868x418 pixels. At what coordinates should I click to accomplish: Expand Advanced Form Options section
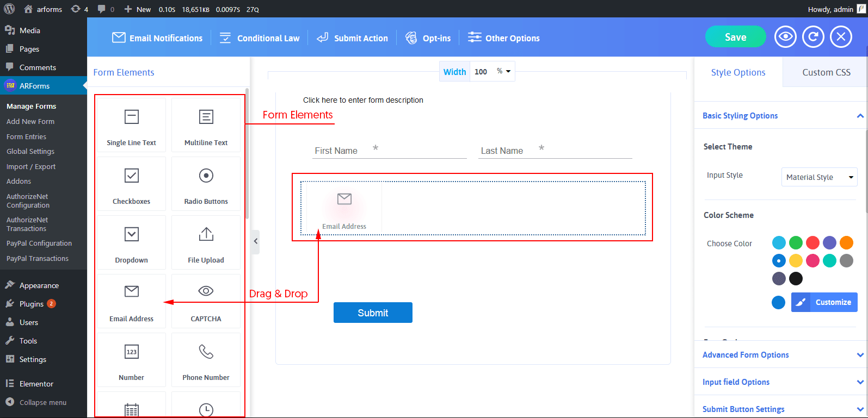click(x=781, y=355)
